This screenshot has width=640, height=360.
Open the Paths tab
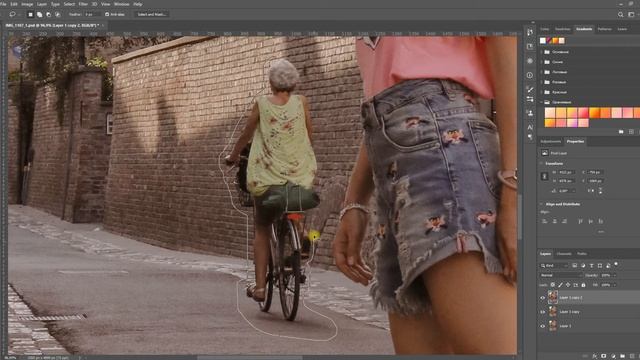582,254
